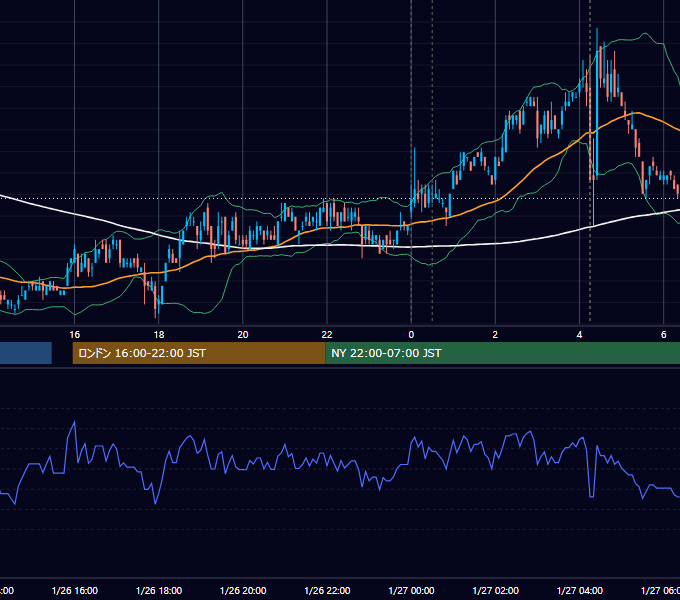Click the 1/27 00:00 date label

point(411,590)
